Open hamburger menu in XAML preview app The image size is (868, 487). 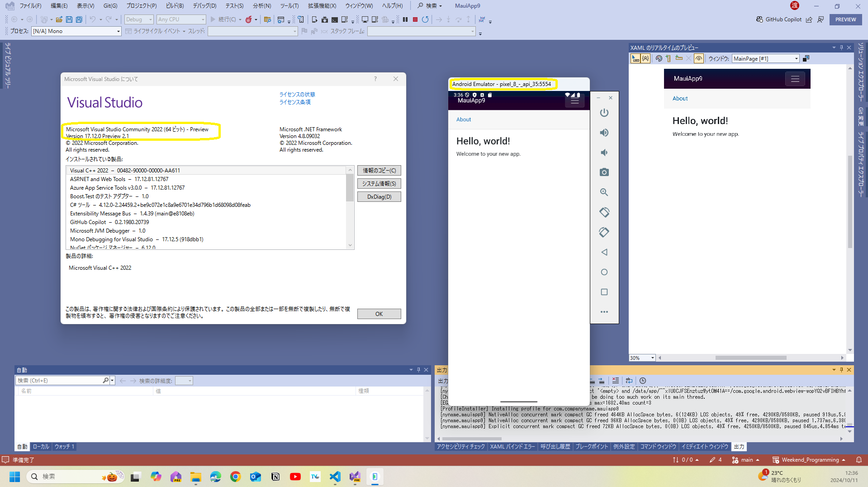pos(795,79)
